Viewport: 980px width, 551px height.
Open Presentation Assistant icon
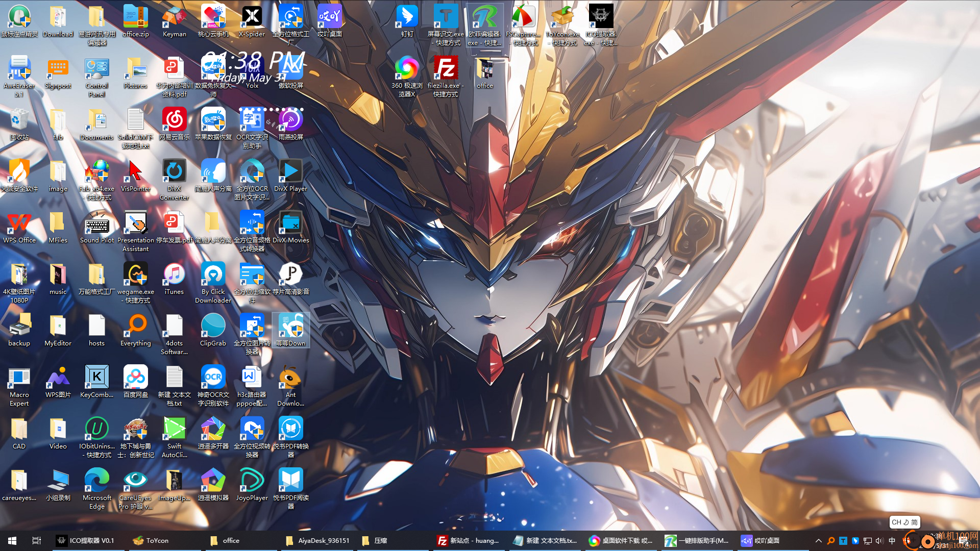tap(136, 231)
